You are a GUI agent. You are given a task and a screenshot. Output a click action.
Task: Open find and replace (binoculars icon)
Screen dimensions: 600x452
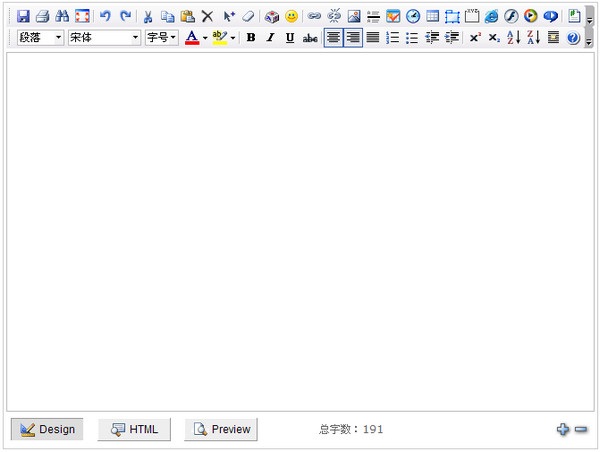(62, 16)
